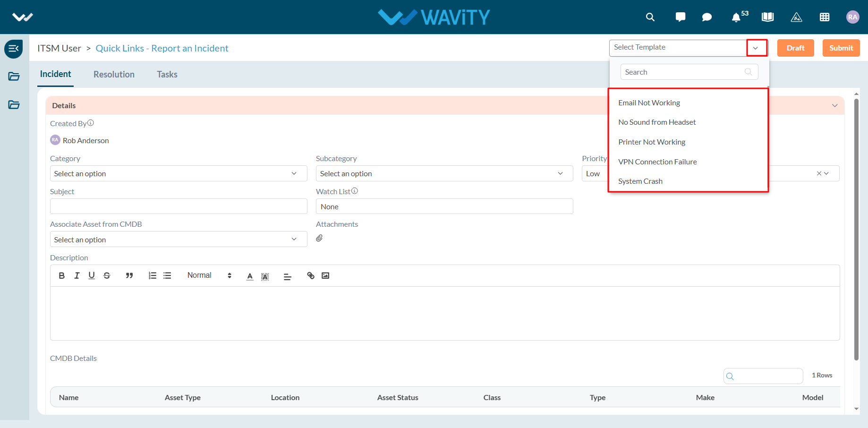Open the book documentation icon
The width and height of the screenshot is (868, 428).
coord(768,17)
